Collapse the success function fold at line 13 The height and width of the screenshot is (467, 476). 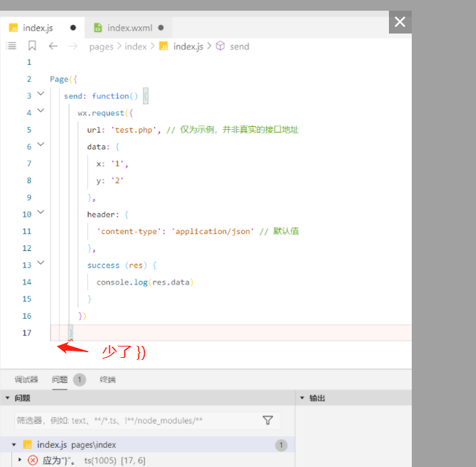[x=41, y=262]
